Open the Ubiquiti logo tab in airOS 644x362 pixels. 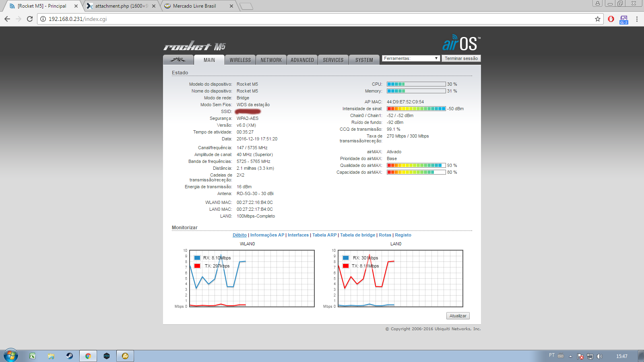[x=178, y=60]
